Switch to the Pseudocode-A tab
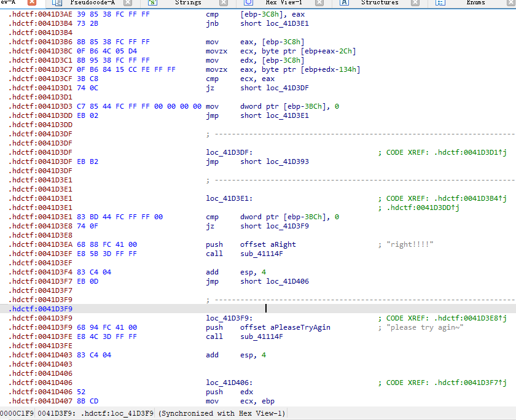Screen dimensions: 516x420 pos(92,2)
